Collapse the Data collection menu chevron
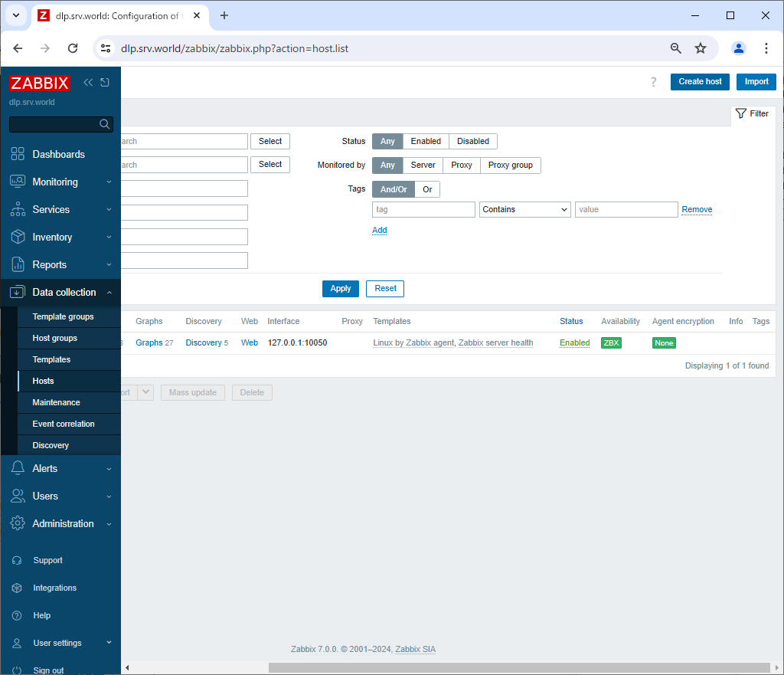Image resolution: width=784 pixels, height=675 pixels. 109,292
